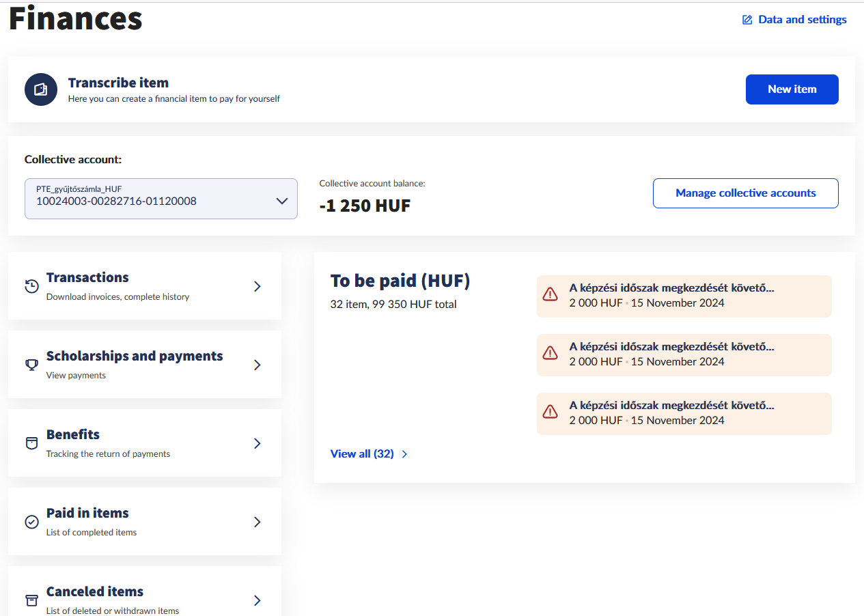Click the Canceled items archive icon
Screen dimensions: 864x616
31,600
